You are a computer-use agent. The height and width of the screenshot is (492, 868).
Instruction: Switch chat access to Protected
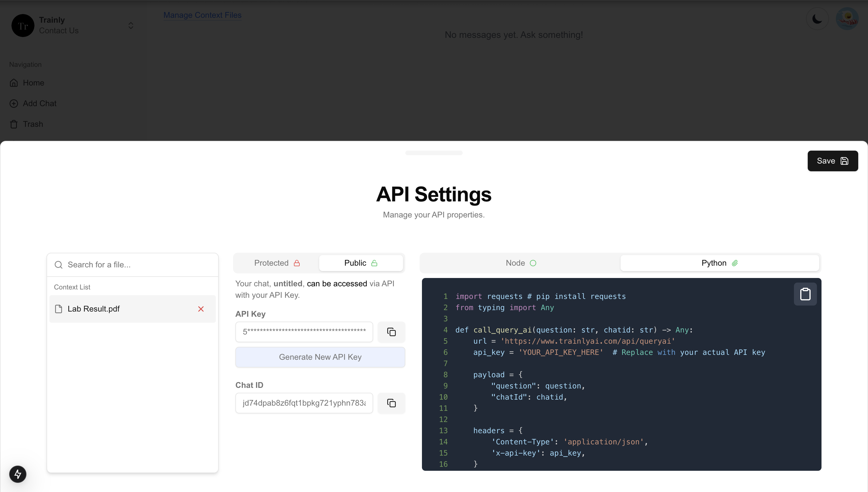click(276, 263)
